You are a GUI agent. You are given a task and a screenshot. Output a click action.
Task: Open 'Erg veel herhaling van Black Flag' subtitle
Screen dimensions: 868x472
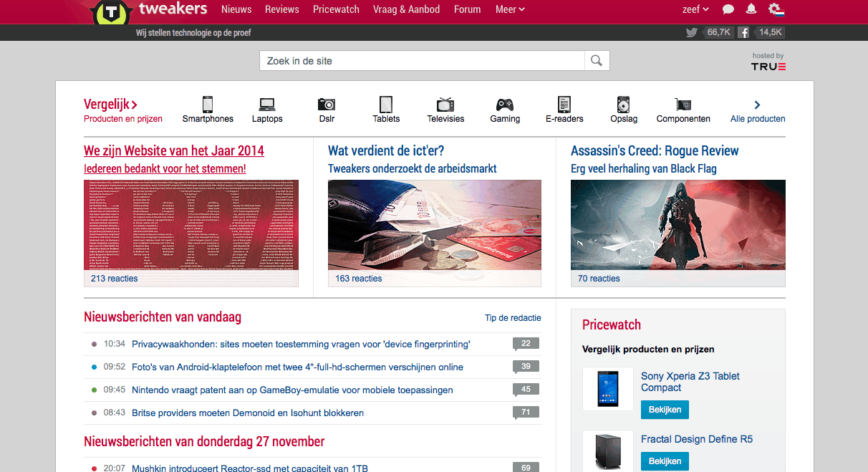644,169
